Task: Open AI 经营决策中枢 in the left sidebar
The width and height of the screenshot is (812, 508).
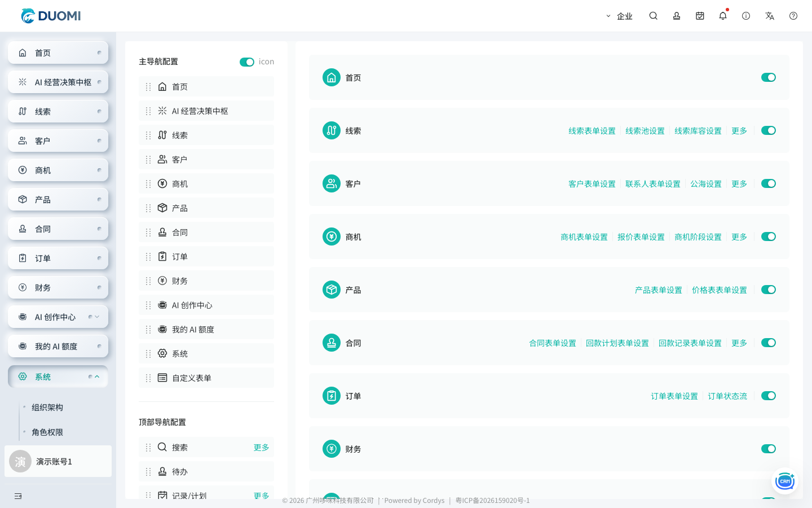Action: pyautogui.click(x=58, y=82)
